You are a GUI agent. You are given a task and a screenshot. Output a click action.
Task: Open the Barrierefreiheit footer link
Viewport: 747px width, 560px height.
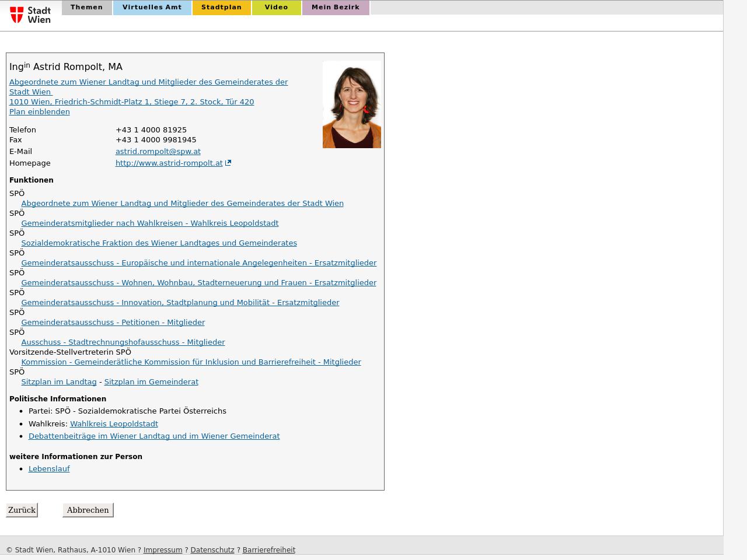pos(269,550)
